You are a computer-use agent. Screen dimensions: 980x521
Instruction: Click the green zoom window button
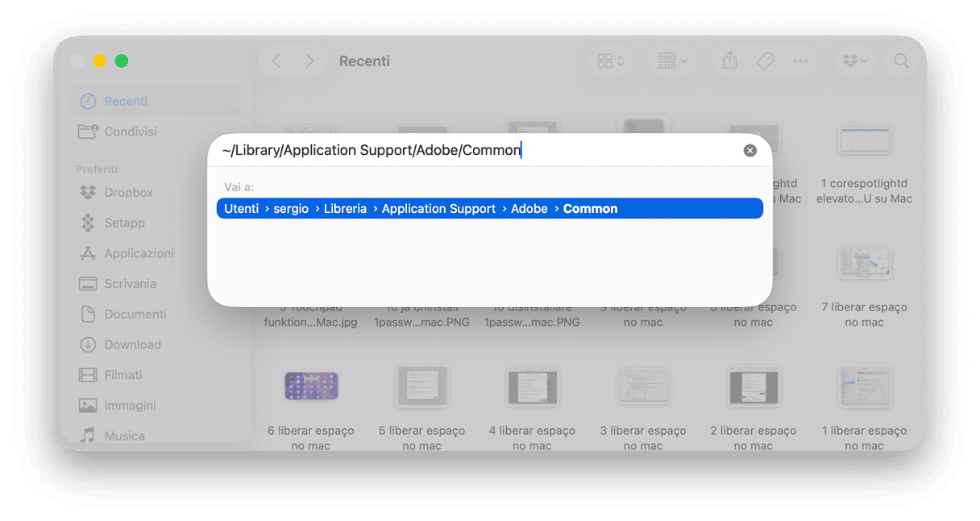pos(122,61)
